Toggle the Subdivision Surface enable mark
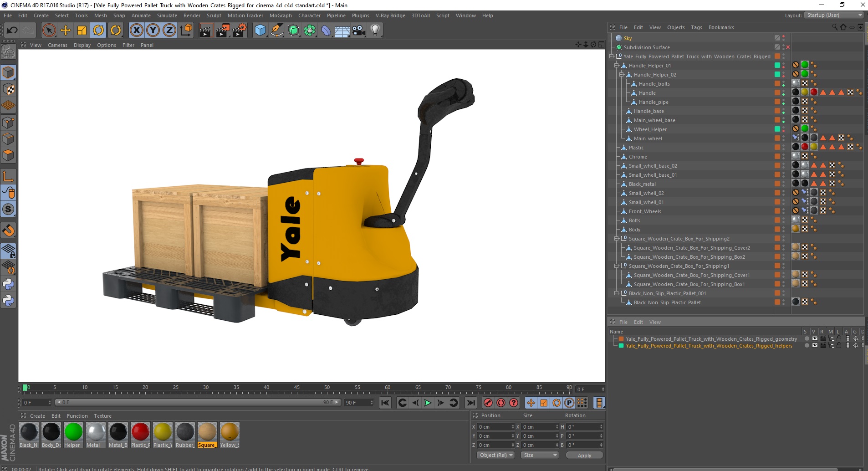Viewport: 868px width, 471px height. [788, 47]
